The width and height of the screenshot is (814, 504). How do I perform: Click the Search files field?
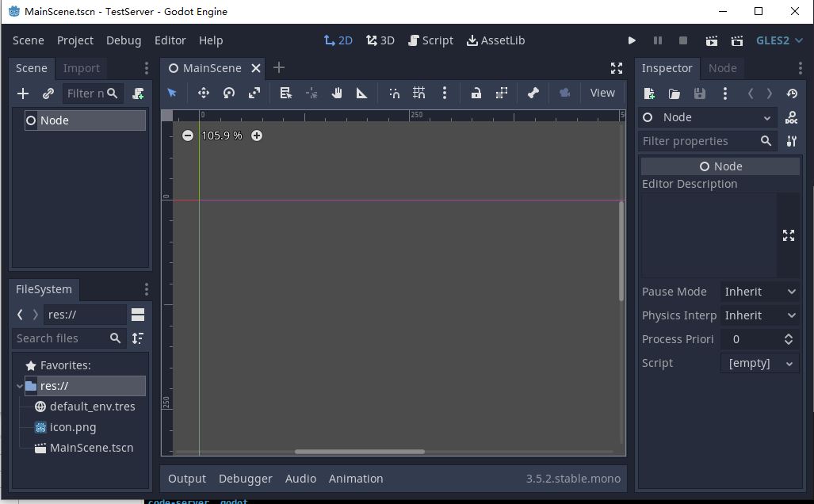[x=69, y=338]
